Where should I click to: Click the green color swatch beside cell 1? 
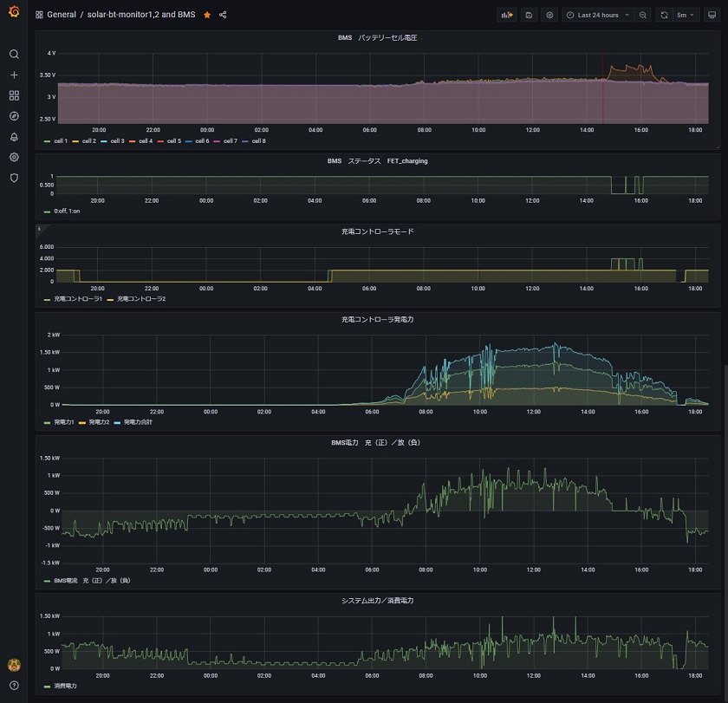tap(47, 141)
